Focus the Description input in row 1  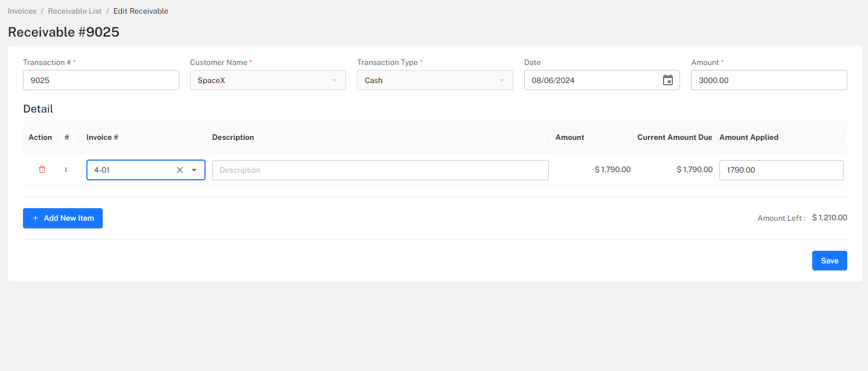coord(380,170)
